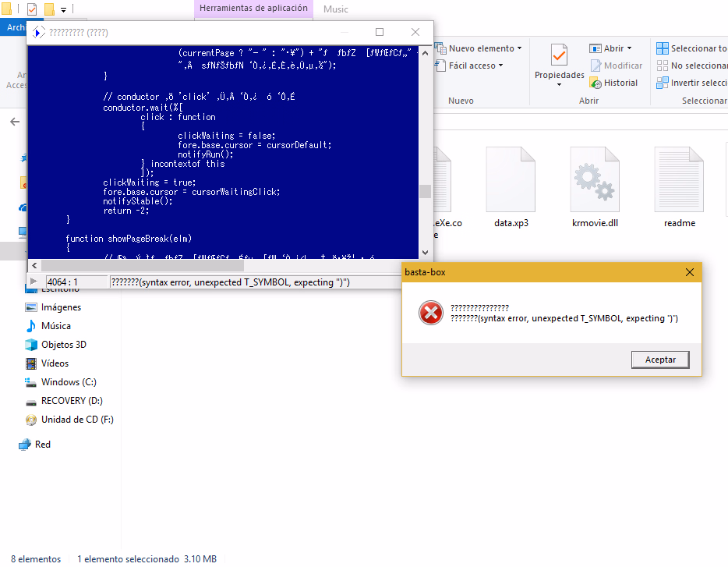This screenshot has width=728, height=567.
Task: Click the script window's vertical scrollbar
Action: tap(424, 190)
